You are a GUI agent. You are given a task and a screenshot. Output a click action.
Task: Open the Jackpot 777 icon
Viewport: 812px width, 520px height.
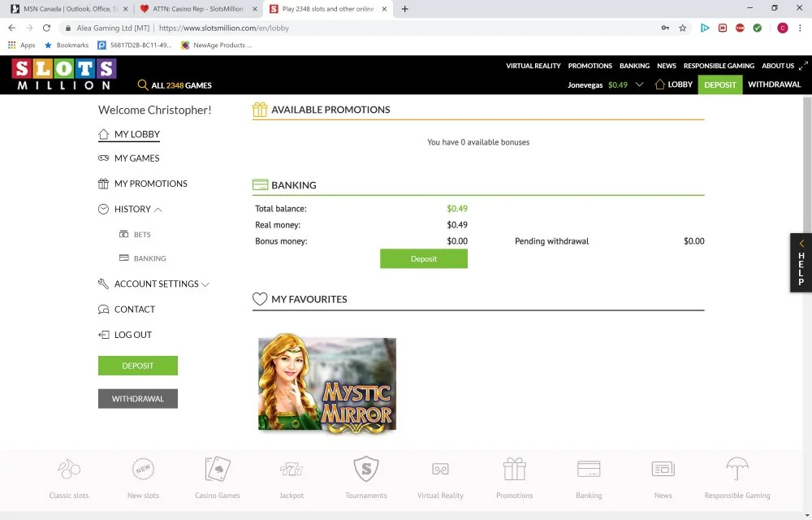tap(292, 470)
